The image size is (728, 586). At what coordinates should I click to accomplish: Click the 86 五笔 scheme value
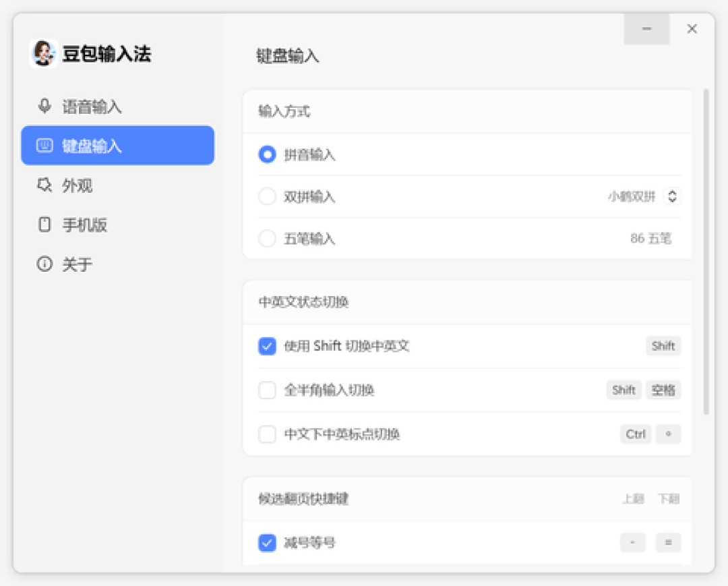pos(650,239)
